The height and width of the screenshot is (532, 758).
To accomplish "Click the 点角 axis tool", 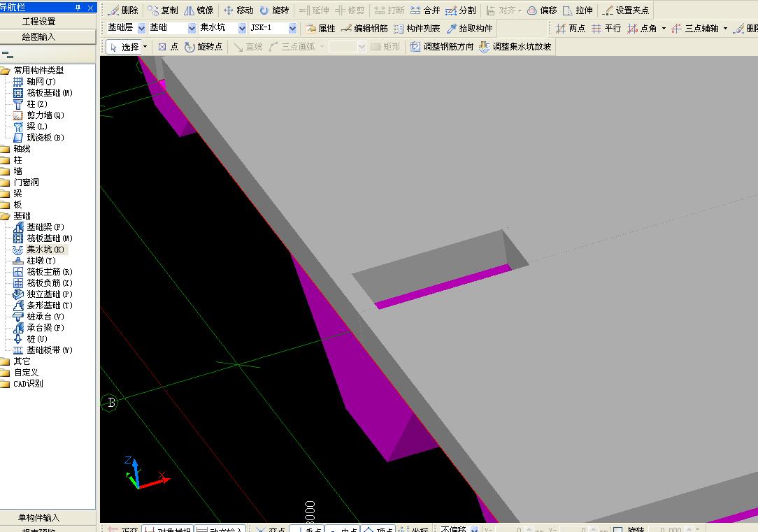I will 641,29.
